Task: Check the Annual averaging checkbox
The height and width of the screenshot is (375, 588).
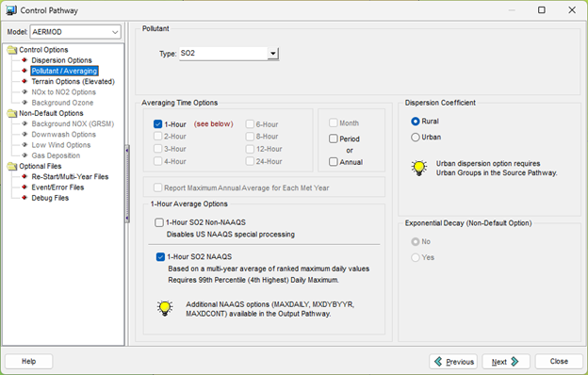Action: point(333,162)
